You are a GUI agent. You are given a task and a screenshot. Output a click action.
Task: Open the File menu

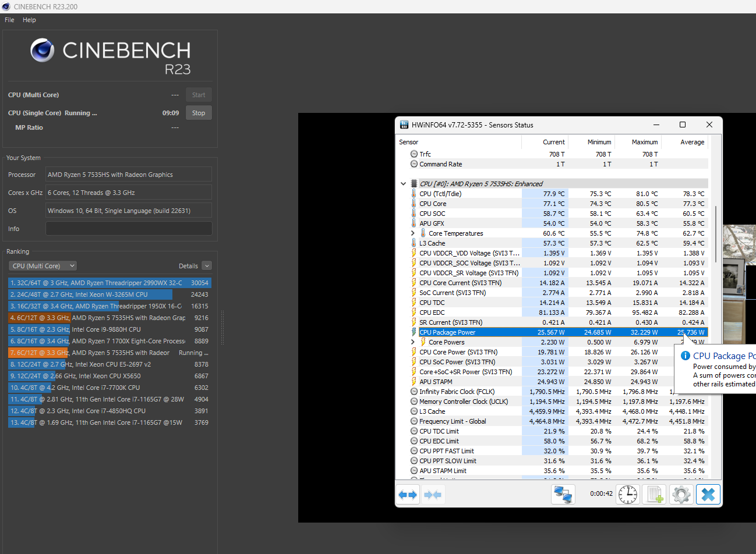(9, 20)
